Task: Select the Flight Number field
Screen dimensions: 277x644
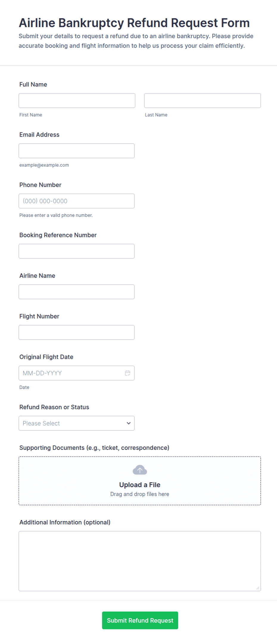Action: pos(77,332)
